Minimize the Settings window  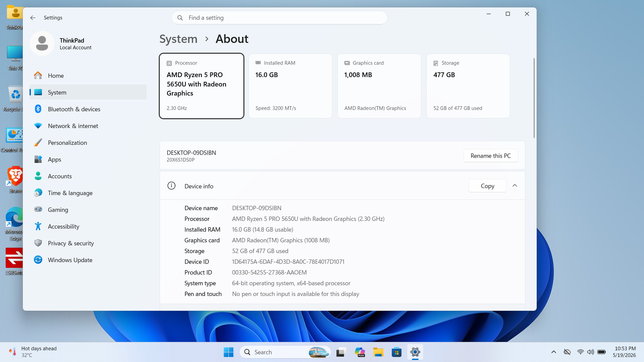tap(489, 14)
